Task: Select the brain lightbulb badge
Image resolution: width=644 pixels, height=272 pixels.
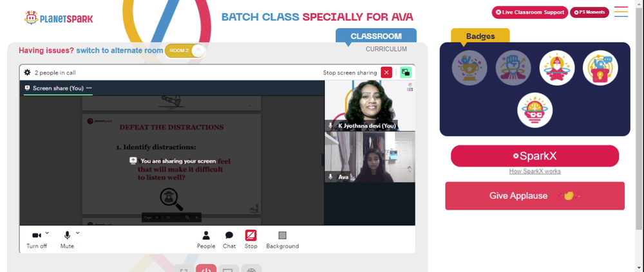Action: (535, 110)
